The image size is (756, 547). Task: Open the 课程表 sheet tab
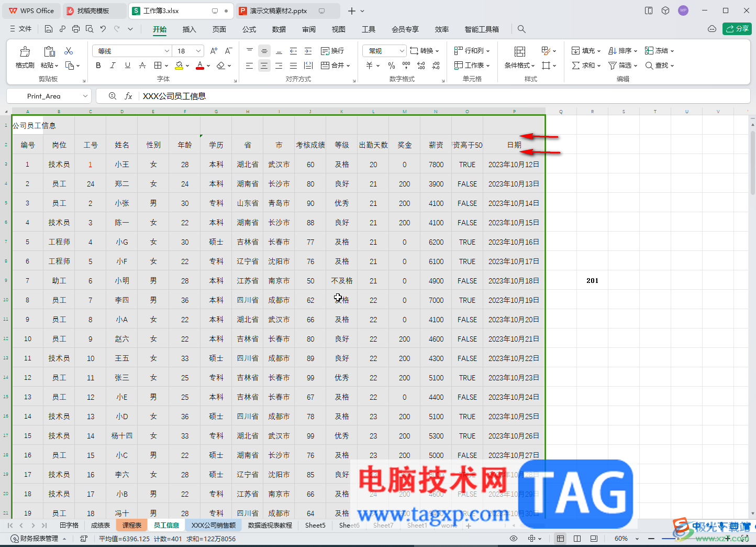(132, 526)
